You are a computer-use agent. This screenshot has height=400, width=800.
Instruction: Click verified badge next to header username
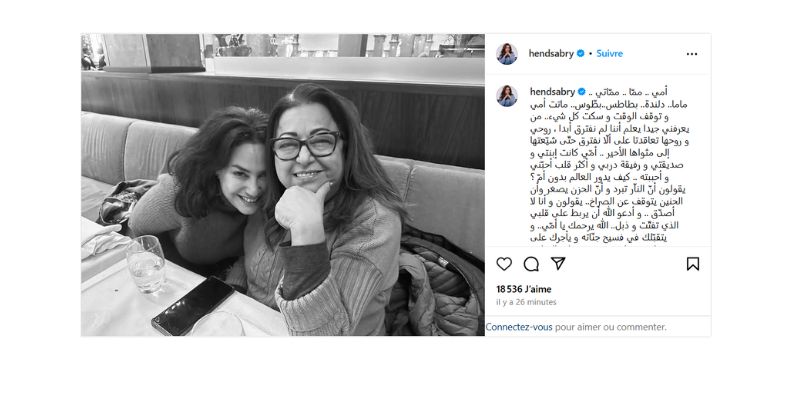(580, 53)
